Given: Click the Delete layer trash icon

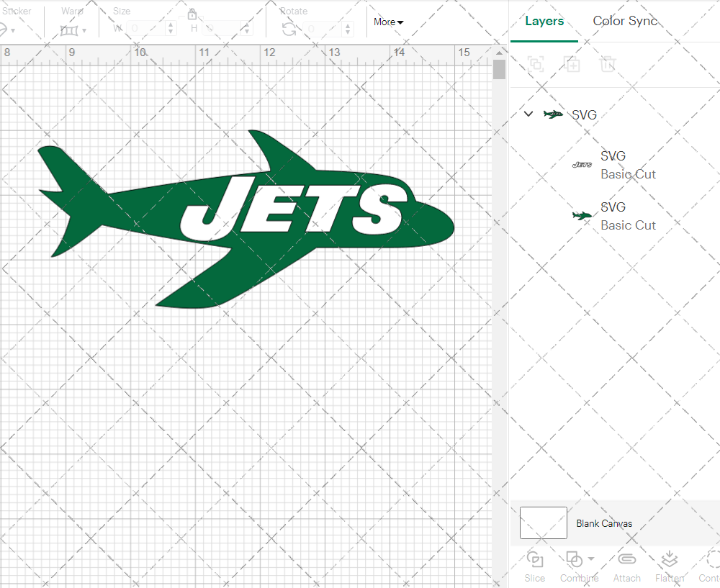Looking at the screenshot, I should tap(608, 64).
